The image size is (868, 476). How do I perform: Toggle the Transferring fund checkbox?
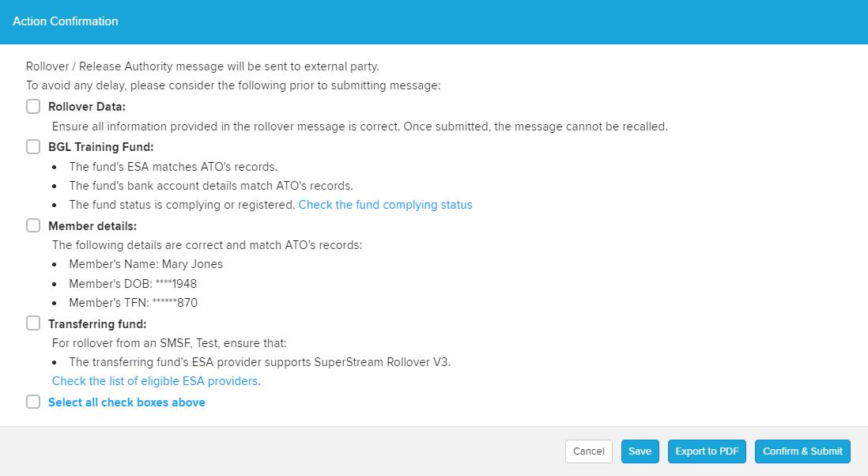(33, 323)
